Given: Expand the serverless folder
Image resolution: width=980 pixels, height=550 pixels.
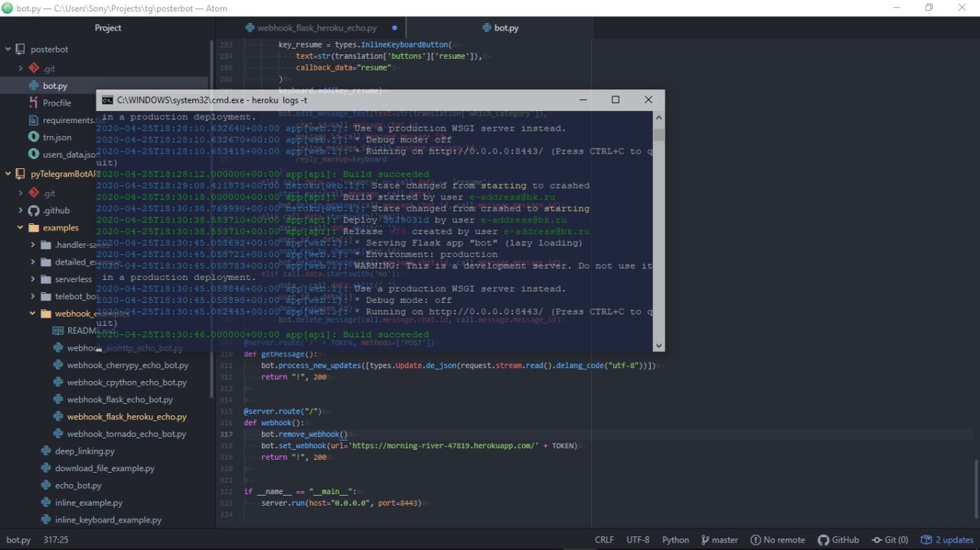Looking at the screenshot, I should point(34,279).
